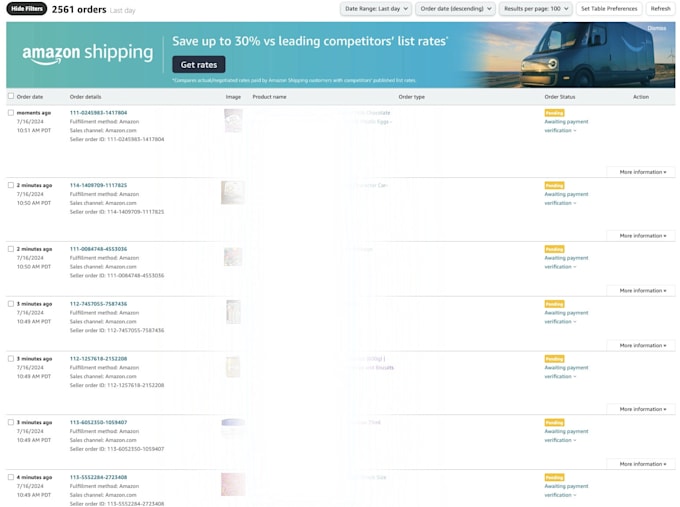Open product thumbnail for order 111-0245983-1417804
Image resolution: width=680 pixels, height=507 pixels.
[233, 120]
